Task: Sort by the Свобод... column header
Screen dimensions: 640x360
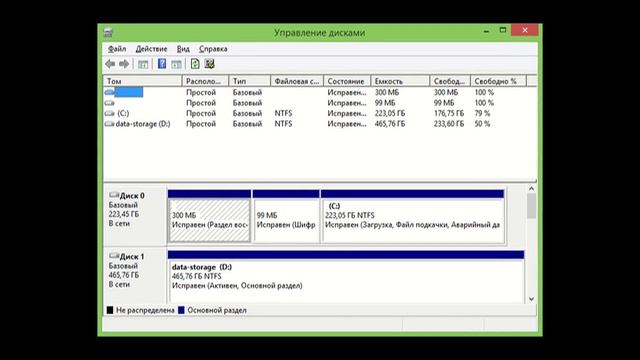Action: tap(450, 81)
